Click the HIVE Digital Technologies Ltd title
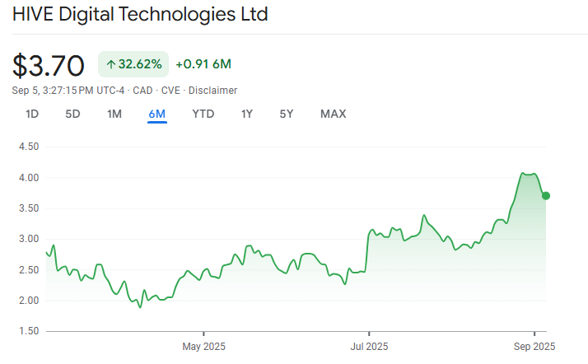Viewport: 588px width, 364px height. 140,15
